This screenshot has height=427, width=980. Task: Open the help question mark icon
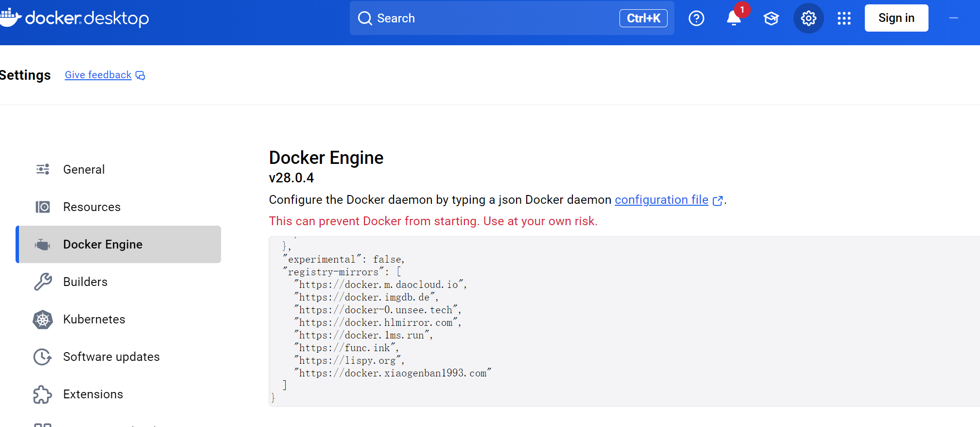[696, 18]
